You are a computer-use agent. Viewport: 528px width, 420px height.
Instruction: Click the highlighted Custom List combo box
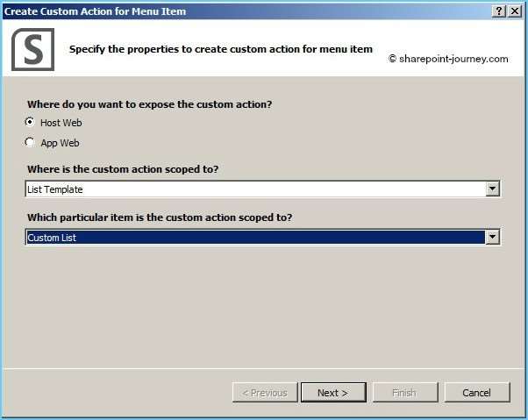[x=262, y=238]
